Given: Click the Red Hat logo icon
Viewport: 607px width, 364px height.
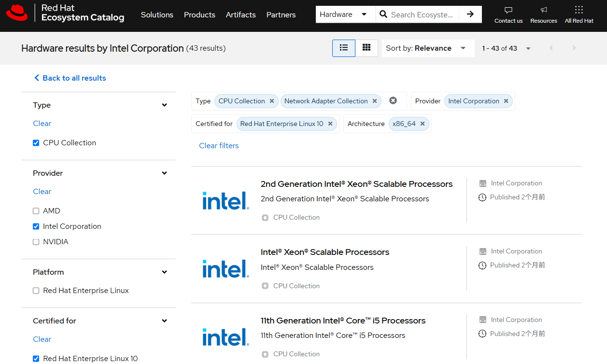Looking at the screenshot, I should pos(17,14).
